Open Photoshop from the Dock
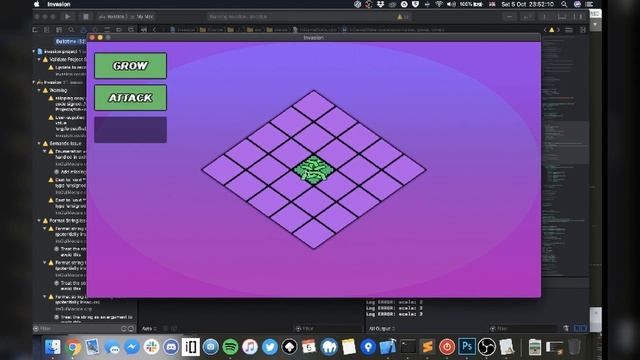The width and height of the screenshot is (640, 360). [x=467, y=347]
